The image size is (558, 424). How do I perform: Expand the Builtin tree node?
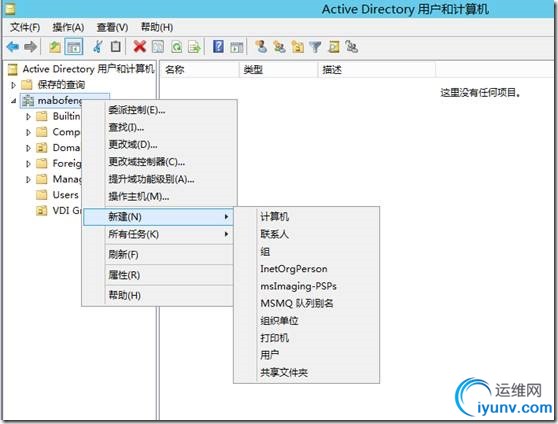[x=28, y=117]
